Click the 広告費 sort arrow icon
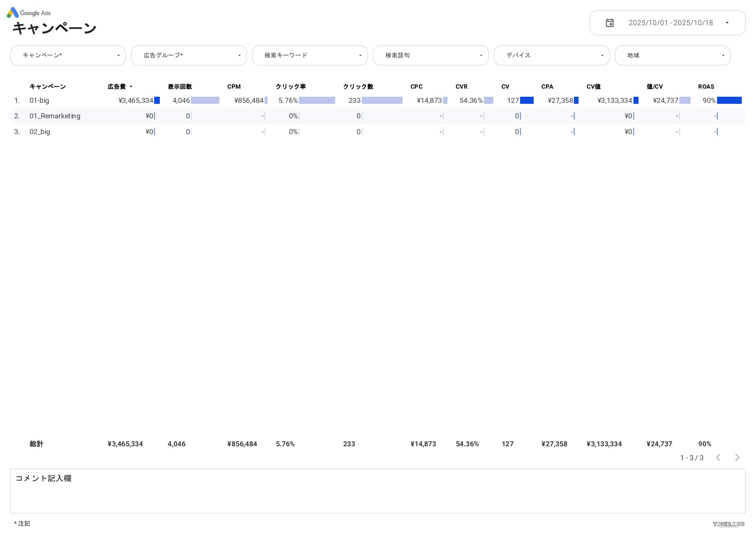The image size is (756, 534). coord(131,87)
